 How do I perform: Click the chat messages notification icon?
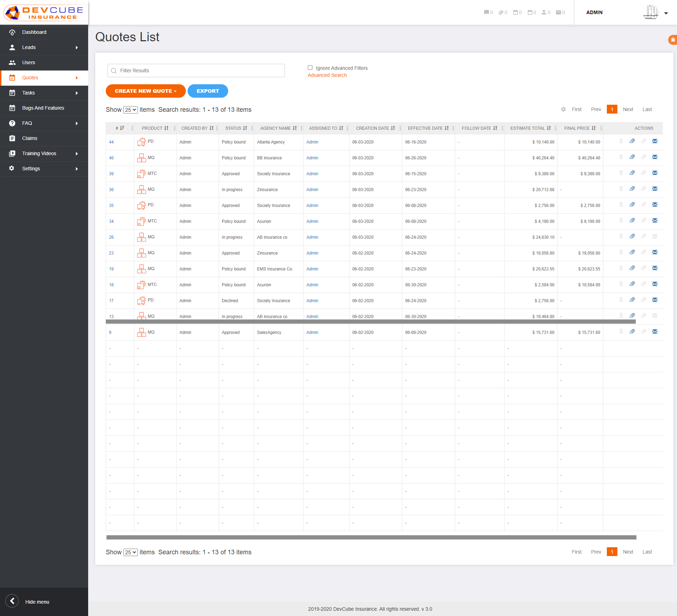487,12
